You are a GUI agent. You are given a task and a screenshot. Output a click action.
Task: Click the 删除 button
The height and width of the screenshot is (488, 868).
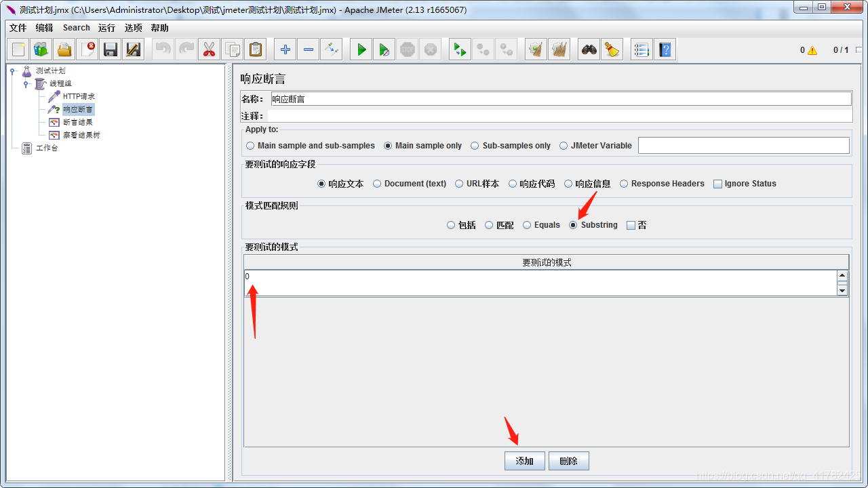568,461
